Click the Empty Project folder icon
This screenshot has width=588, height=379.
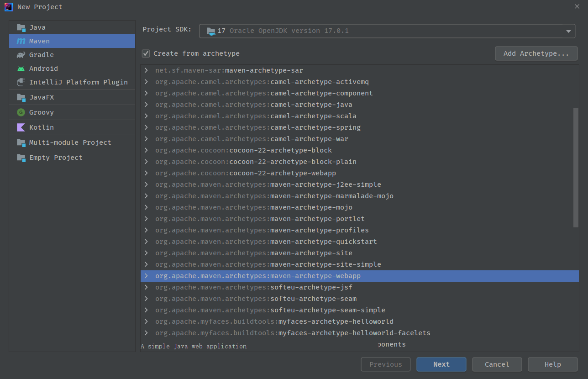coord(21,158)
